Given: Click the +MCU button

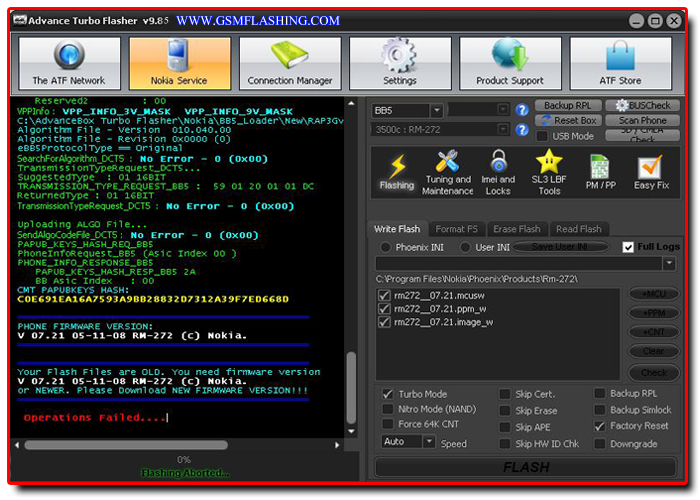Looking at the screenshot, I should pos(654,294).
